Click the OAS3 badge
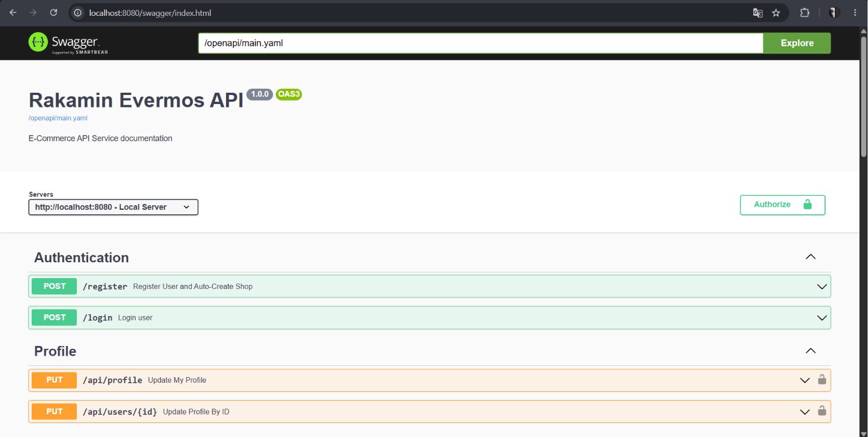The image size is (868, 437). click(289, 94)
